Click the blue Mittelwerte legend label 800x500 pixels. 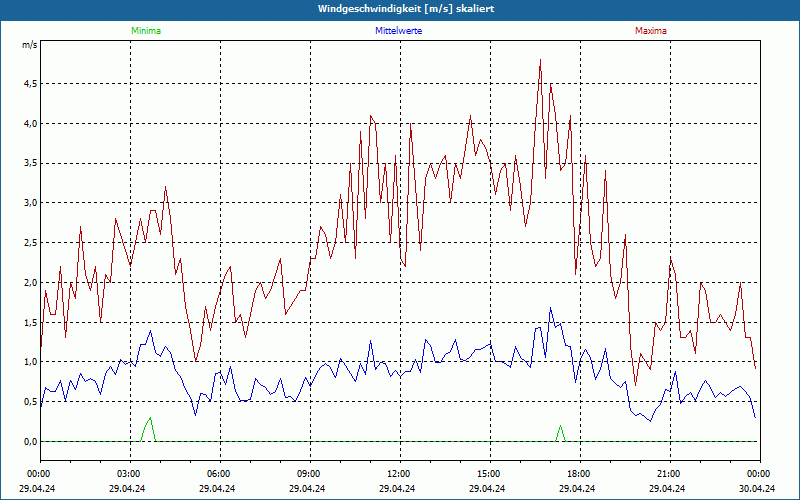click(x=398, y=31)
